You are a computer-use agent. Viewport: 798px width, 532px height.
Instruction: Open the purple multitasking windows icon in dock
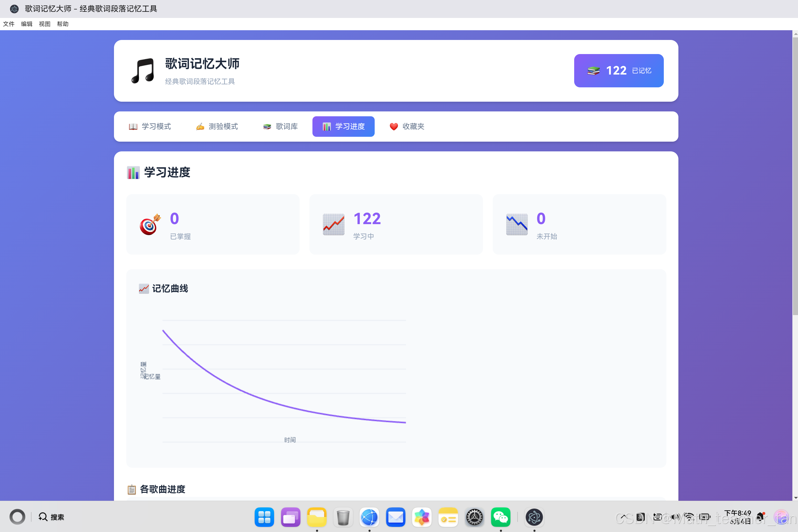(x=291, y=517)
